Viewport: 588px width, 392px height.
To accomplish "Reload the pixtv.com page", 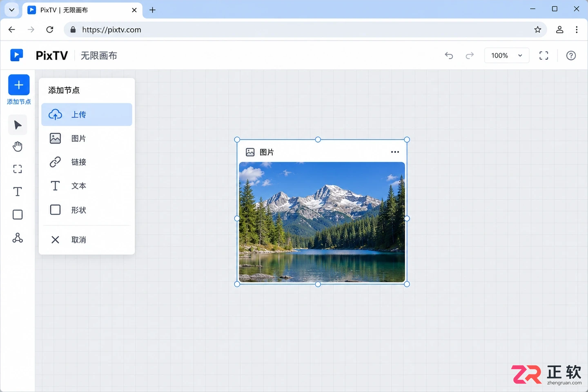I will (x=50, y=29).
